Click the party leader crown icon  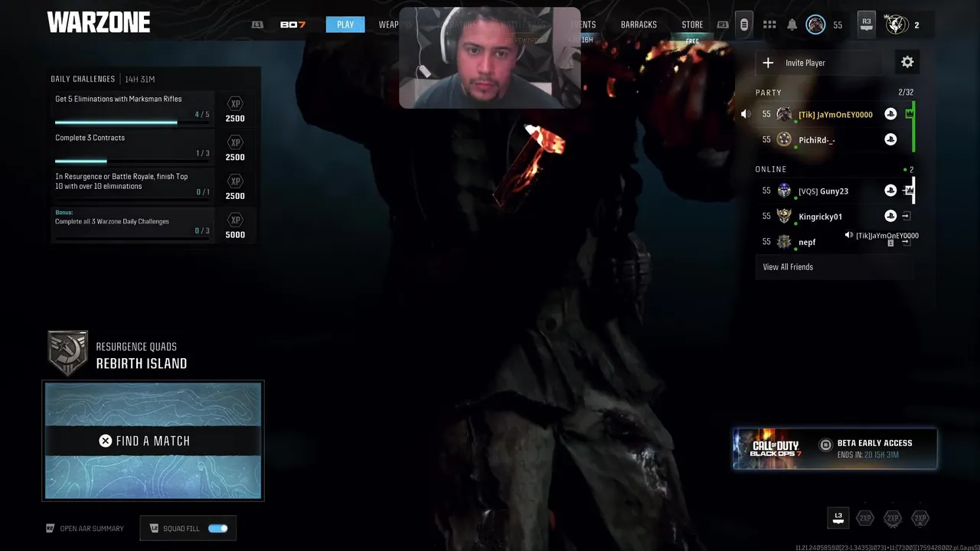click(909, 114)
